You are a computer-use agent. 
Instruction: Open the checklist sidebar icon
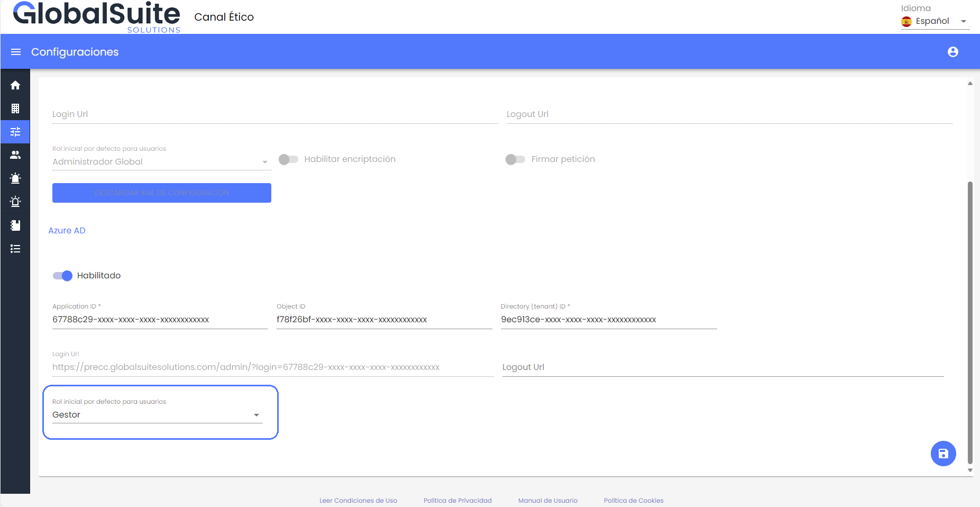pyautogui.click(x=15, y=249)
